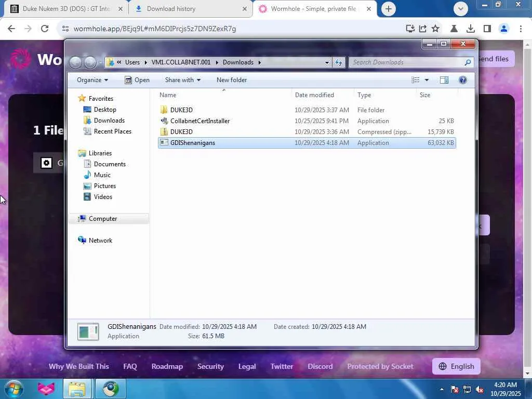Click the Action Center flag tray icon
This screenshot has width=532, height=399.
455,390
